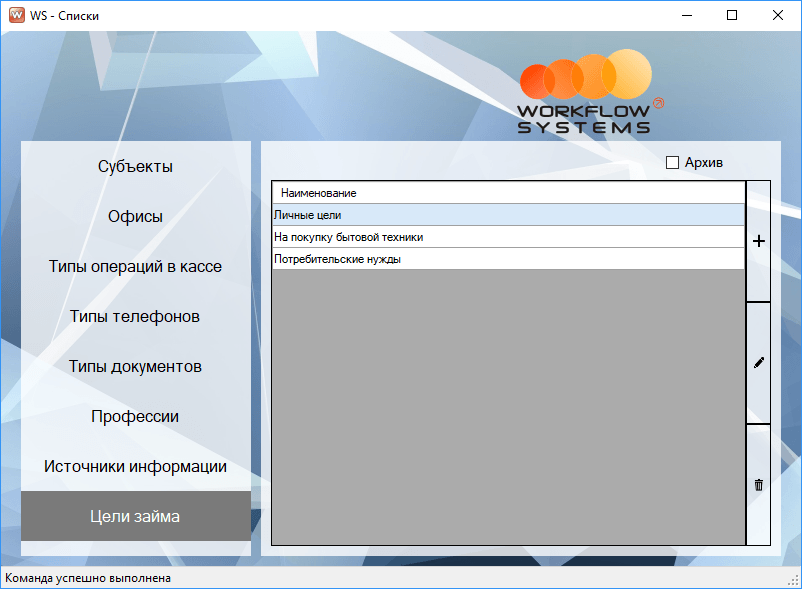Switch to Типы документов section

point(136,367)
